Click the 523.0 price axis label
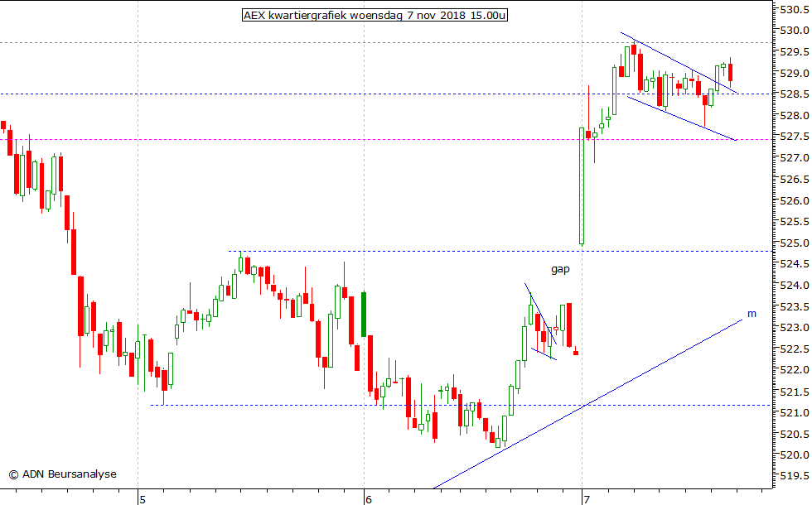The height and width of the screenshot is (505, 812). [x=795, y=328]
